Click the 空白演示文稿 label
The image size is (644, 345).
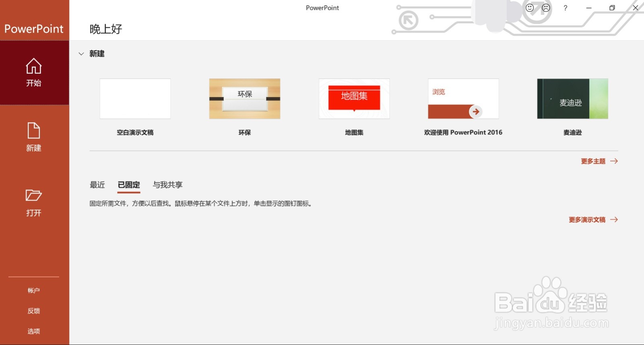click(135, 132)
